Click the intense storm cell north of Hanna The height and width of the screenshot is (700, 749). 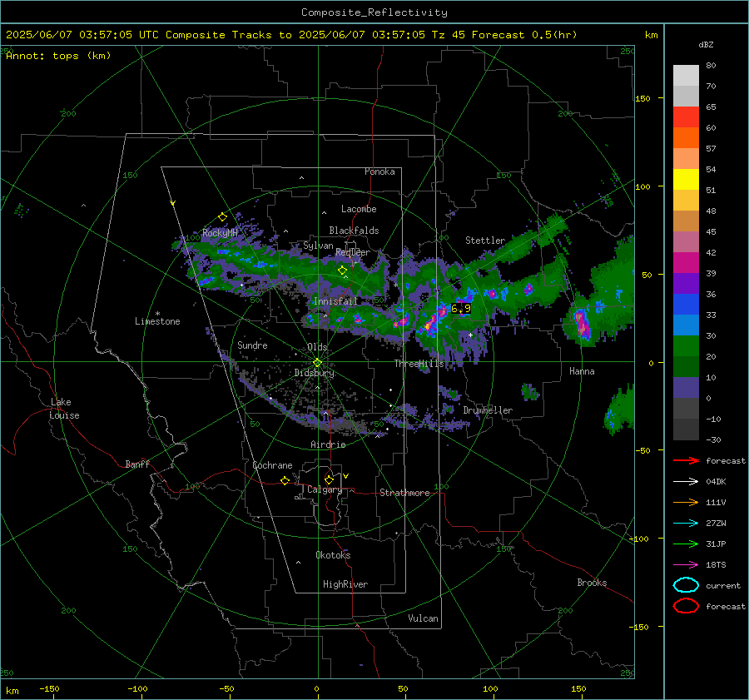click(x=582, y=323)
